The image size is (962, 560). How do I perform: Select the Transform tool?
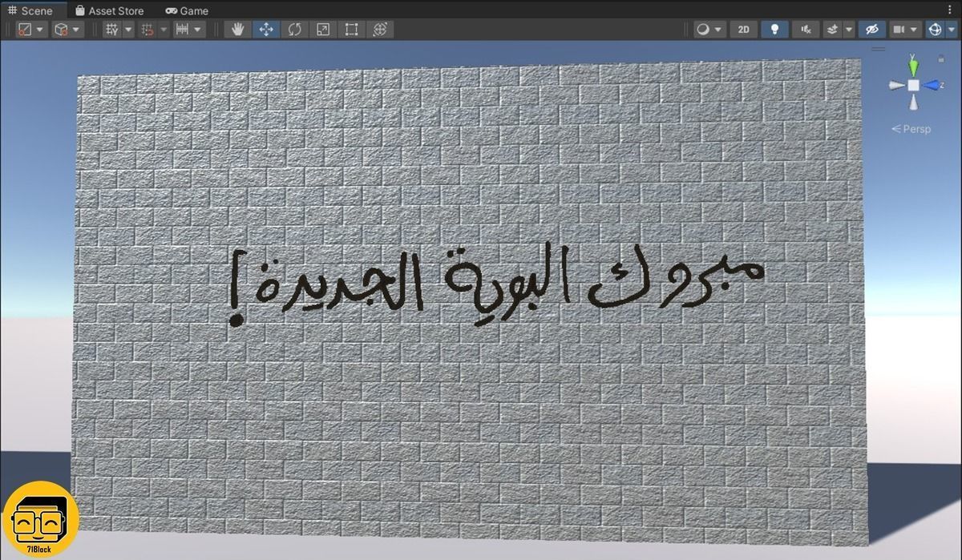point(379,30)
